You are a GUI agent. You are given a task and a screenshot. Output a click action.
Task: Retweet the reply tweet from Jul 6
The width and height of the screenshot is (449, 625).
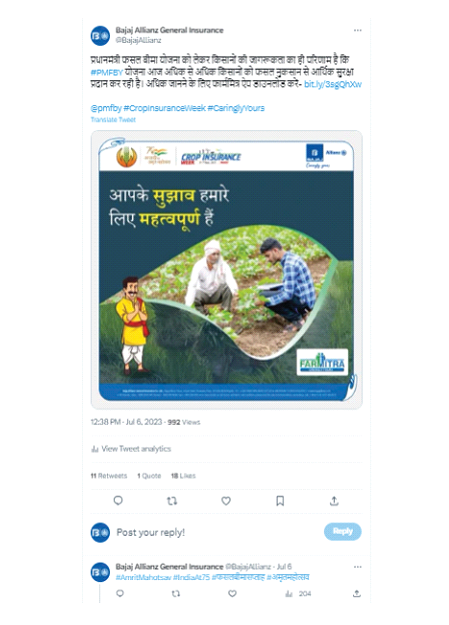pos(176,594)
